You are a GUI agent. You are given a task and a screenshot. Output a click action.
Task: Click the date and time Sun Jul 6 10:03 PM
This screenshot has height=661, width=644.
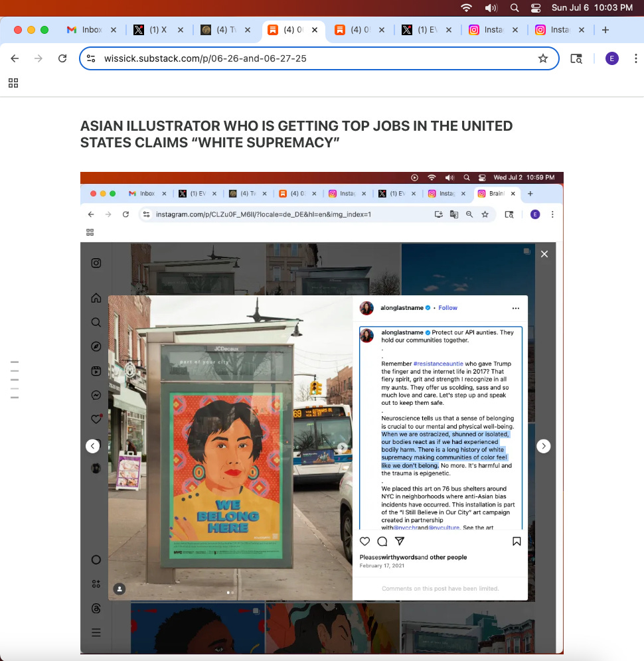[x=592, y=7]
